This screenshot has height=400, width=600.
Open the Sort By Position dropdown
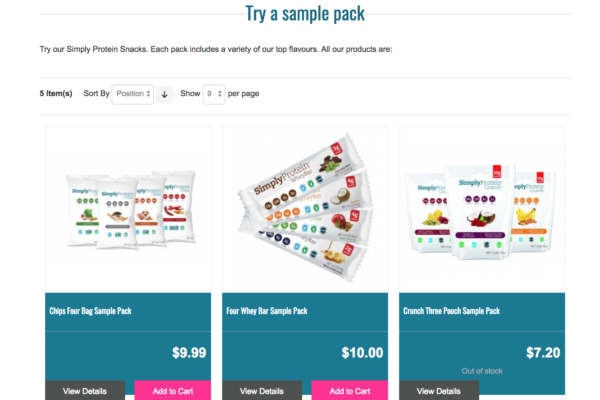133,93
